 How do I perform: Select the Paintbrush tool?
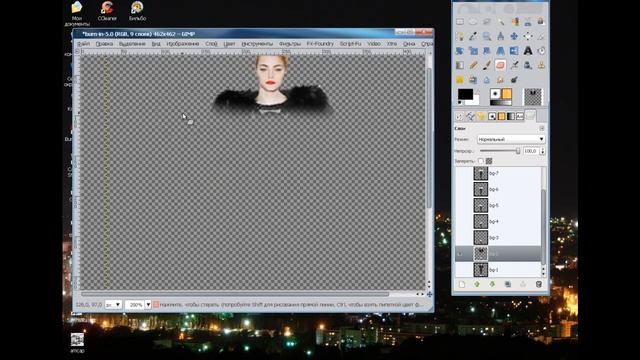tap(487, 65)
